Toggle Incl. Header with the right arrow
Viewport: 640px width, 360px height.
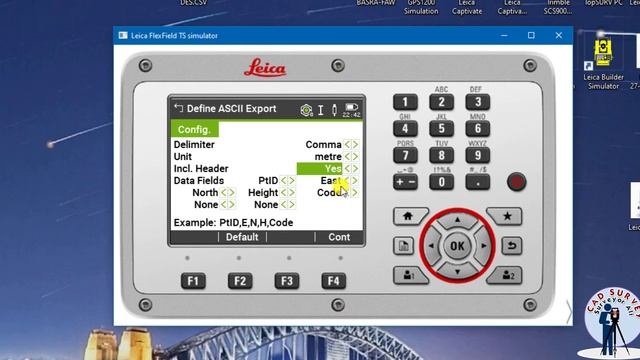tap(356, 169)
